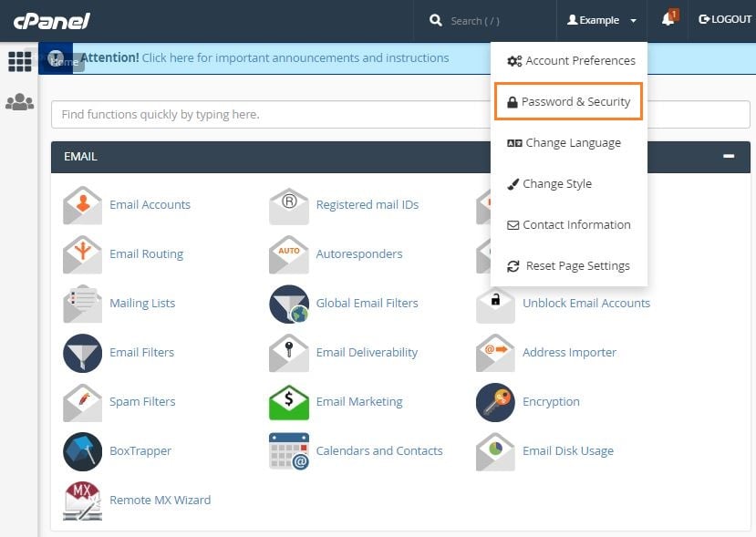
Task: Open Email Marketing
Action: [357, 401]
